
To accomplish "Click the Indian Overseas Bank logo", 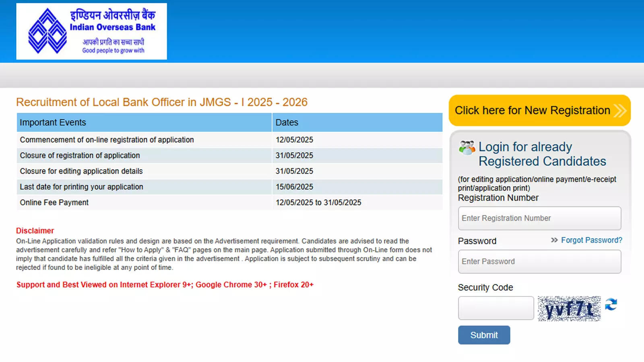I will [91, 31].
